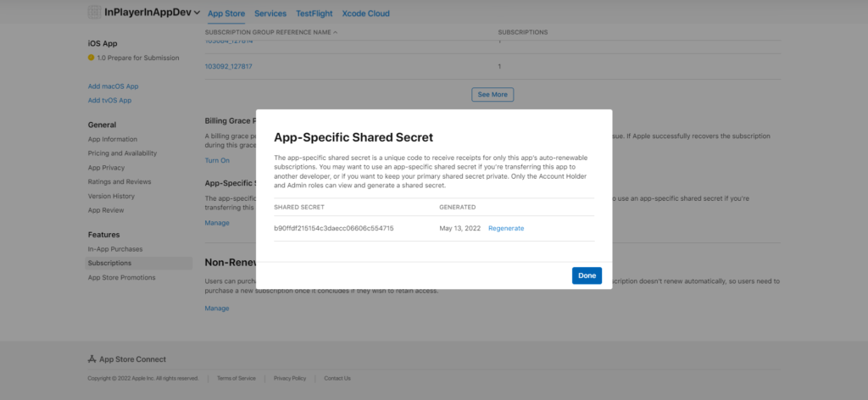Click Add macOS App link

tap(113, 86)
